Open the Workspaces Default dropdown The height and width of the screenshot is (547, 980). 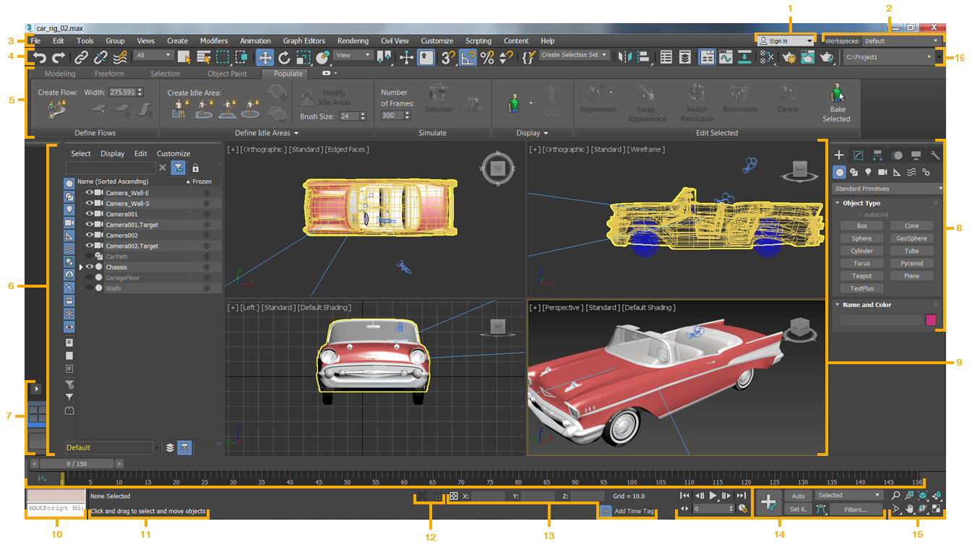[x=902, y=41]
